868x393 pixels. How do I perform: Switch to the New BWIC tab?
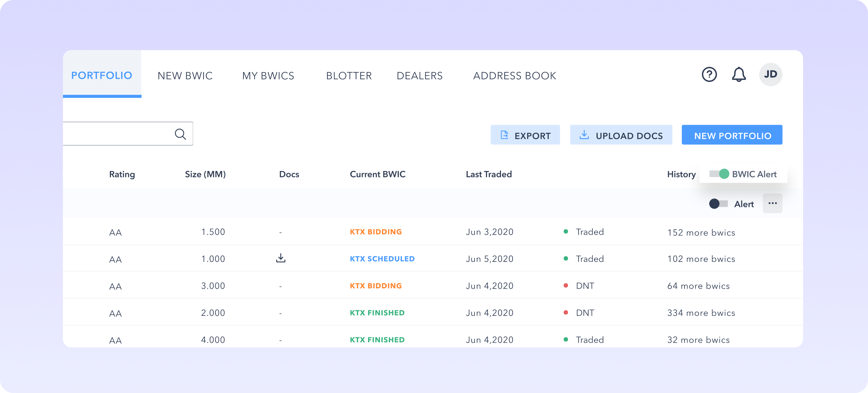[x=185, y=75]
